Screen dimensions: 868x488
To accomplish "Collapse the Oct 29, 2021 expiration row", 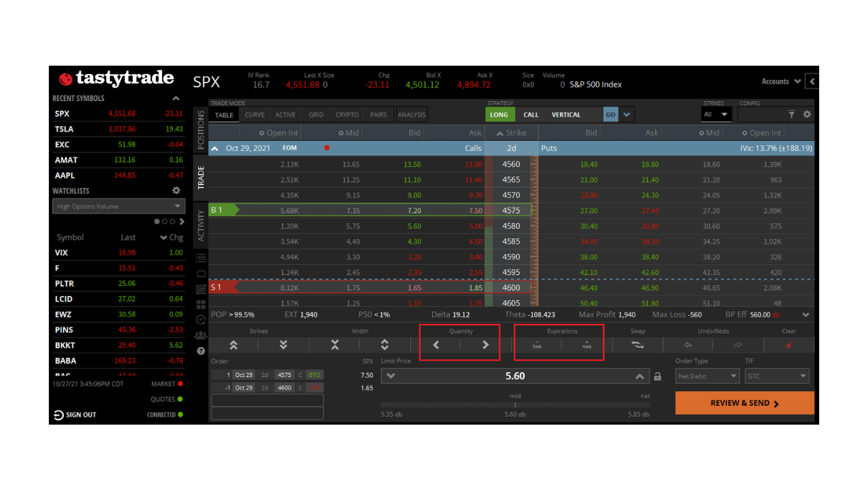I will (214, 148).
